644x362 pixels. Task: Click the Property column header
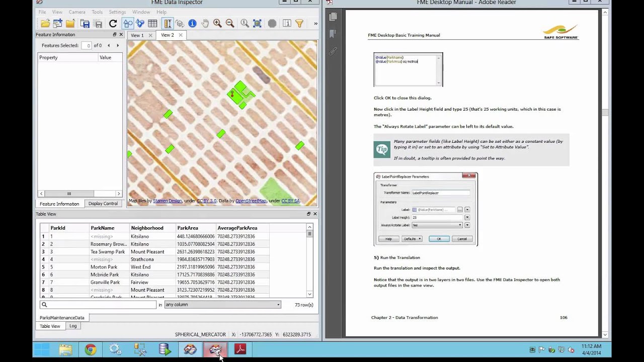(68, 57)
